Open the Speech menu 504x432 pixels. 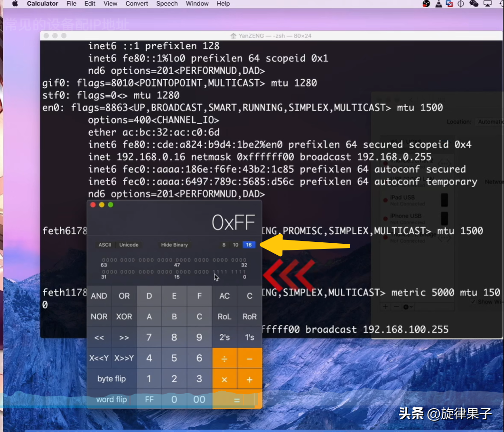167,4
